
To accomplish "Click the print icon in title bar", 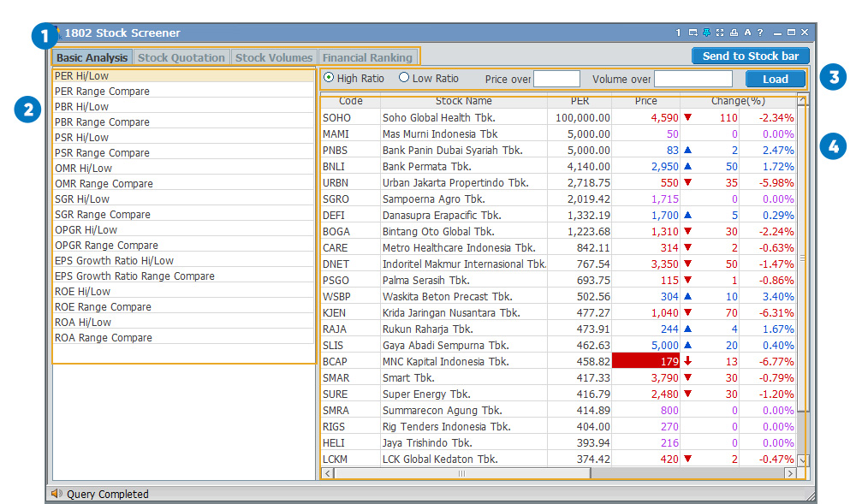I will click(x=734, y=33).
